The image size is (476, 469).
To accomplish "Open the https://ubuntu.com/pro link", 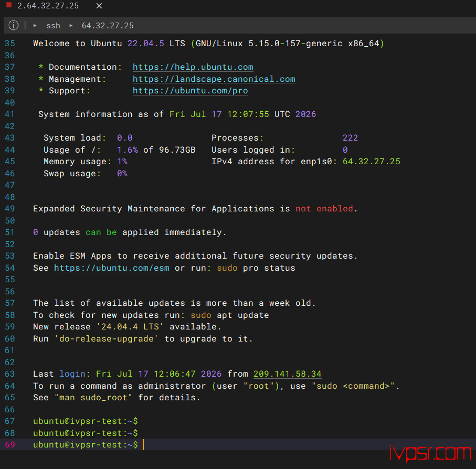I will point(191,91).
